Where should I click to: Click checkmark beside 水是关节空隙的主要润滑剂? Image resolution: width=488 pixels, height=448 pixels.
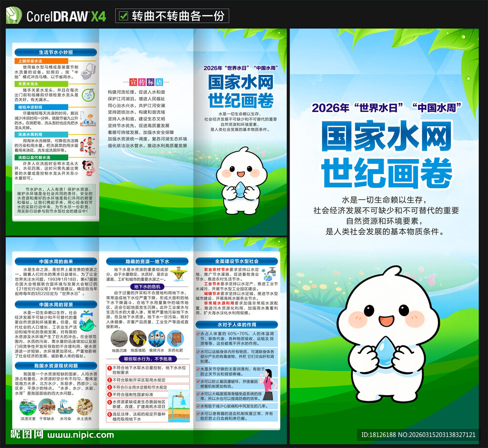click(x=198, y=369)
